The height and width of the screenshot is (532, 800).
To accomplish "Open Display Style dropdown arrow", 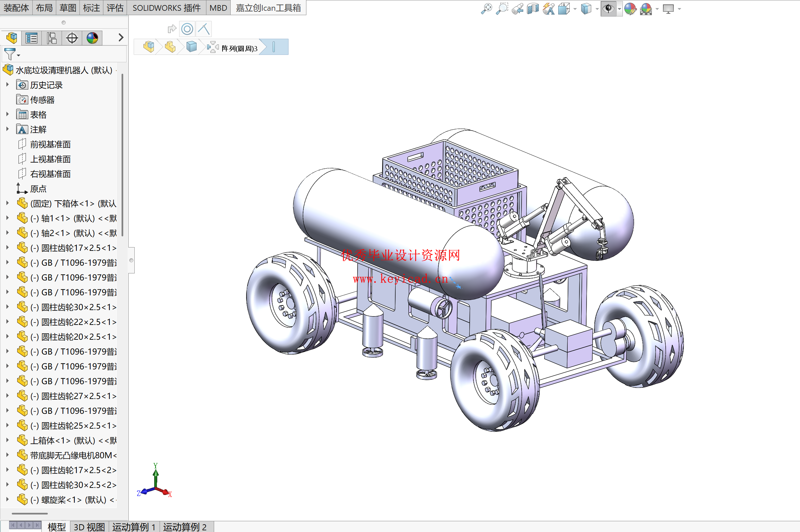I will [597, 9].
